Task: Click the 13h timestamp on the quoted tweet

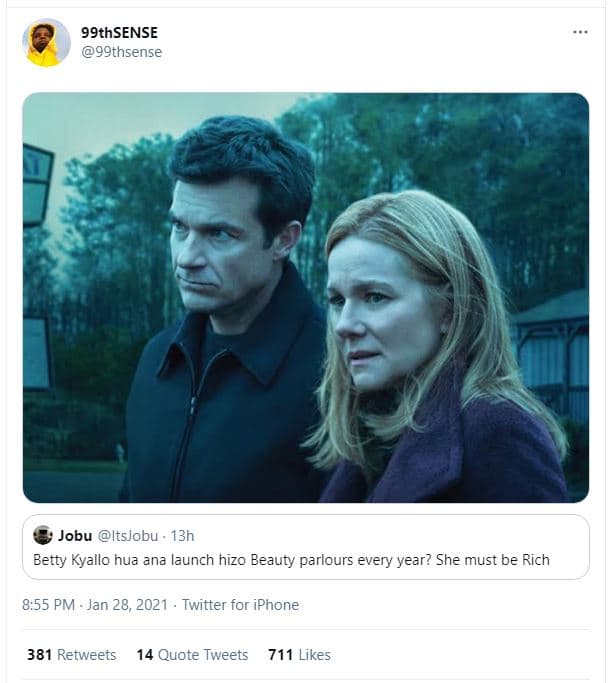Action: tap(182, 536)
